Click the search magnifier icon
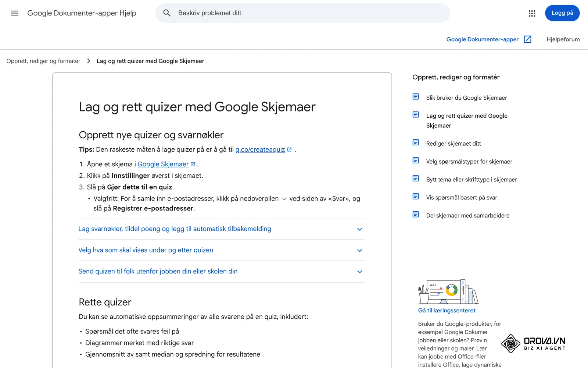 pyautogui.click(x=167, y=13)
